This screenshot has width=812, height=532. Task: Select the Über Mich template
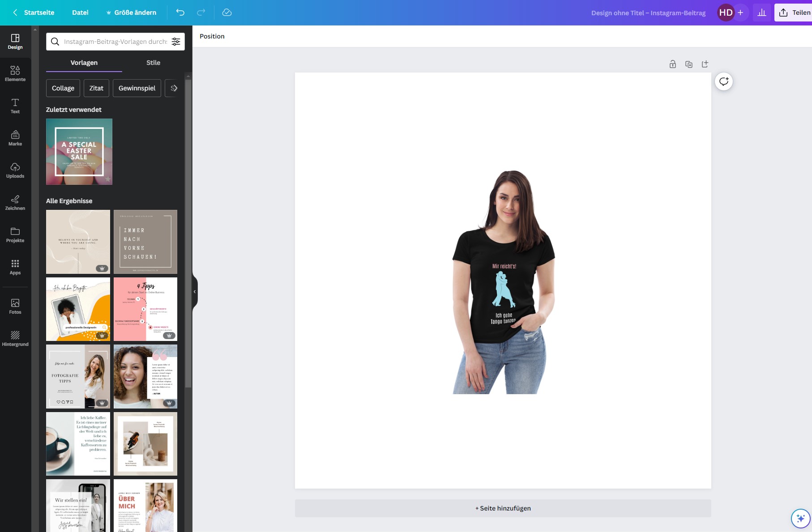145,506
